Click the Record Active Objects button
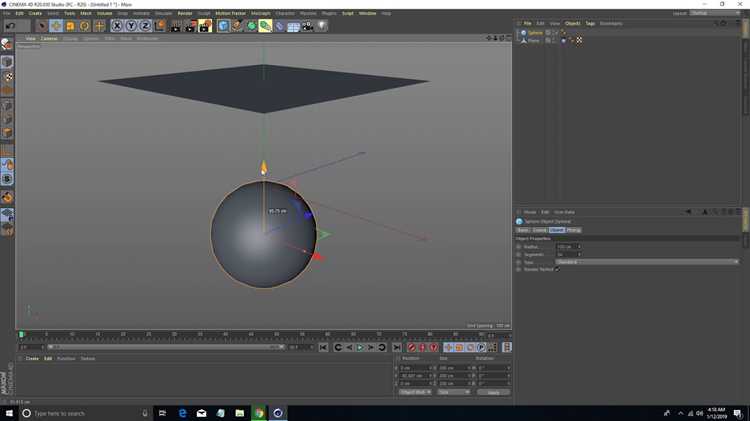Screen dimensions: 750x421 tap(411, 347)
